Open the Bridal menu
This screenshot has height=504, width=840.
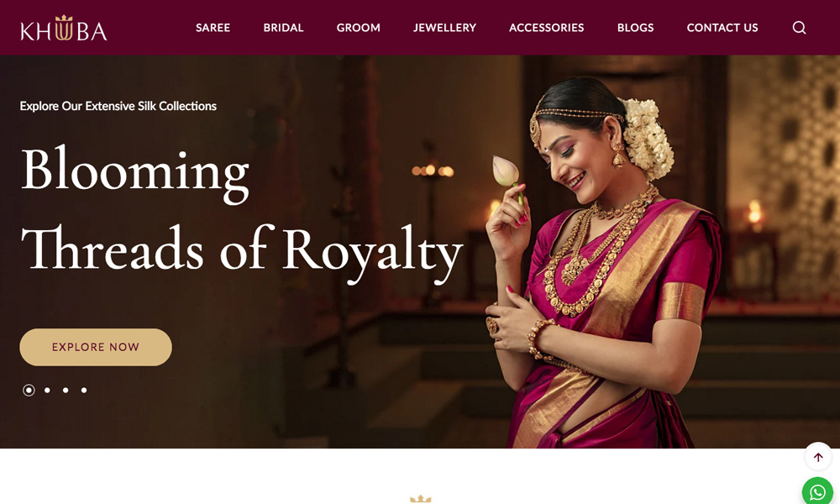283,28
